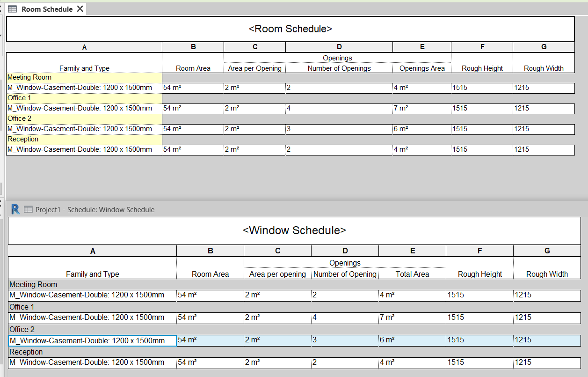The height and width of the screenshot is (377, 588).
Task: Select column A header in the Room Schedule
Action: point(84,47)
